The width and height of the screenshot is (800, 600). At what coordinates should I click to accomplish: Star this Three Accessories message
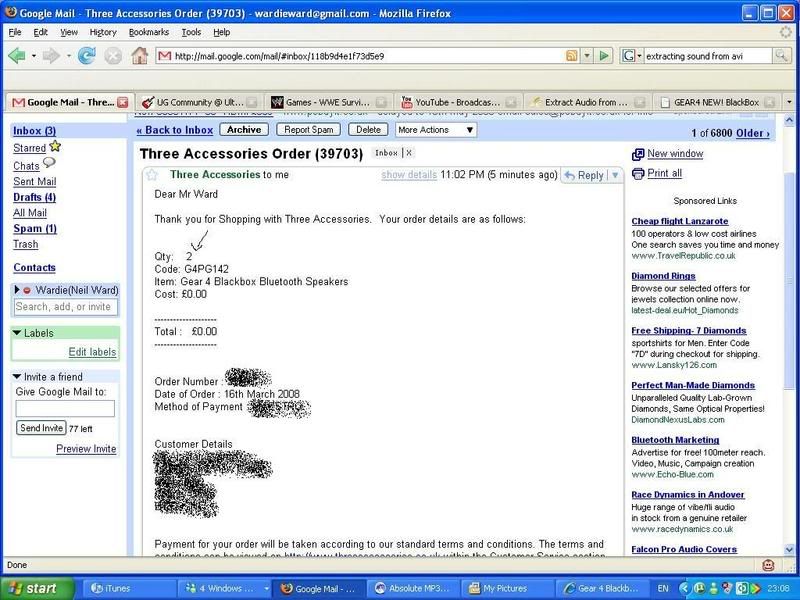(152, 175)
